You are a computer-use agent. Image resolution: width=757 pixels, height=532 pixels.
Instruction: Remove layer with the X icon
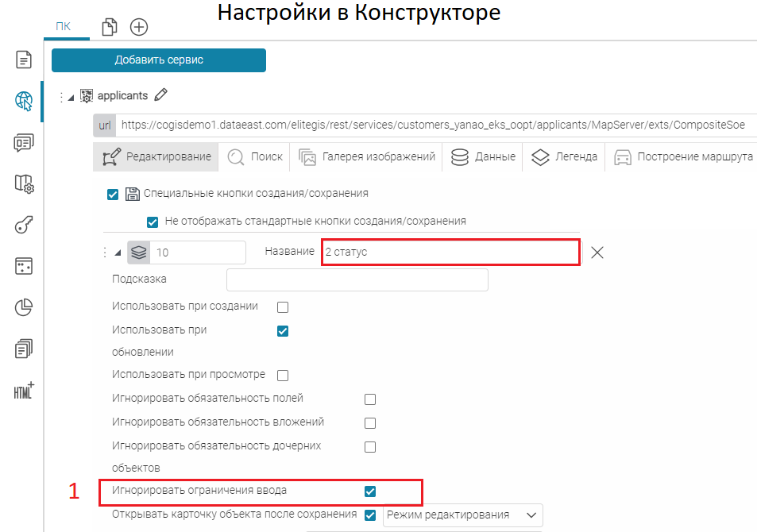[597, 253]
